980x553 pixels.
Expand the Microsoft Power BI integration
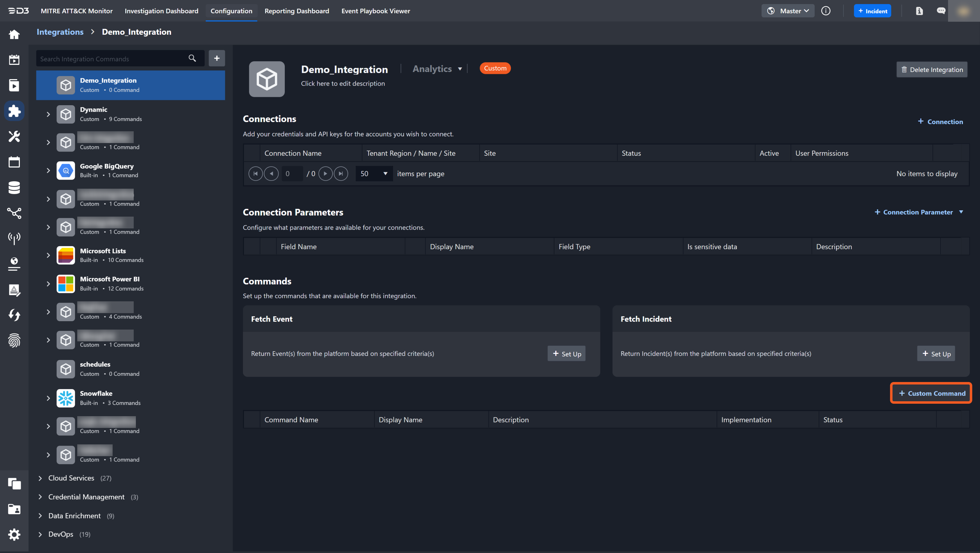(48, 284)
